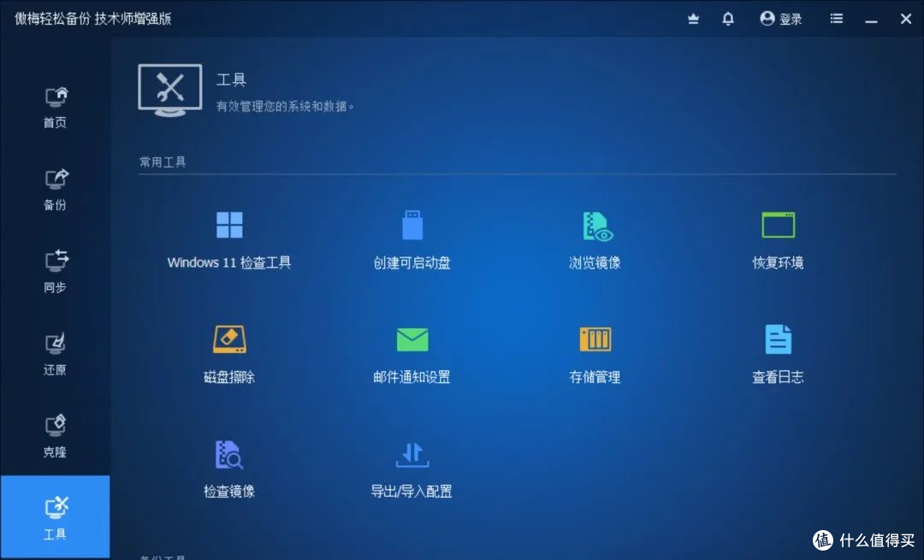
Task: Open the 浏览镜像 tool icon
Action: [x=596, y=226]
